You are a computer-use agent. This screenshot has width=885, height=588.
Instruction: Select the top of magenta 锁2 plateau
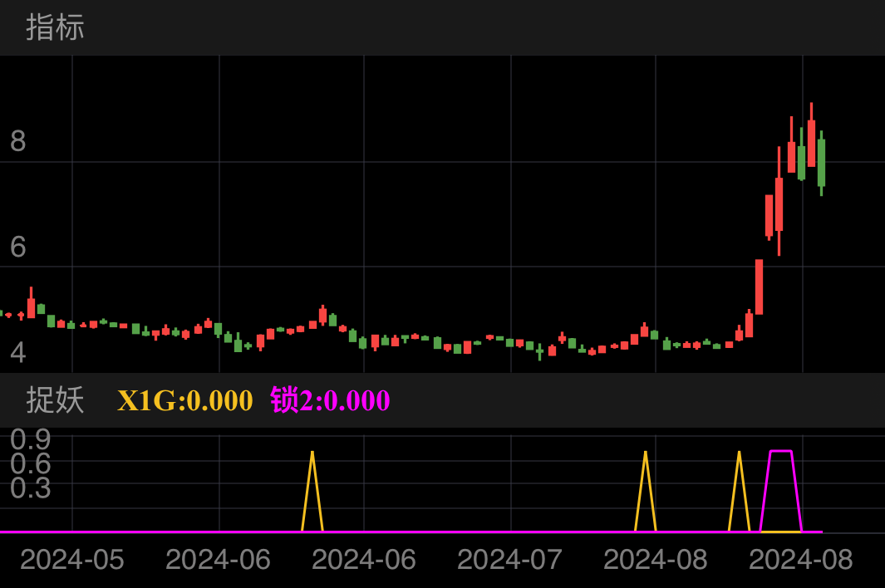coord(781,451)
